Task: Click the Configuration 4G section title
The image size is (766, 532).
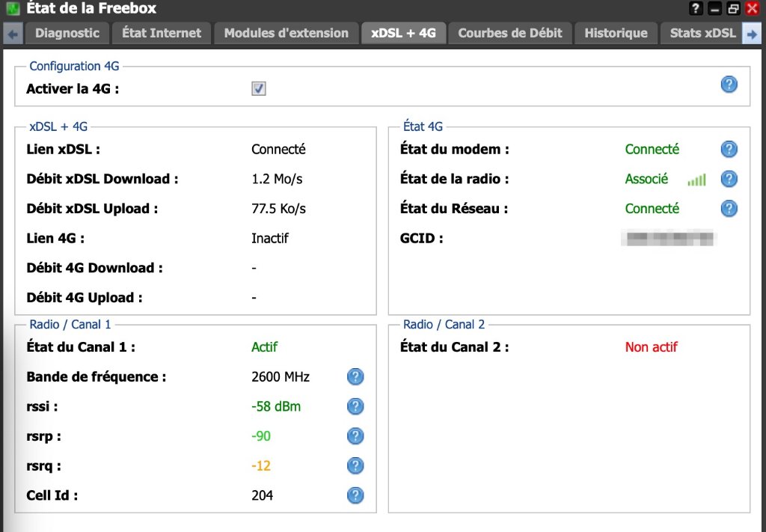Action: 74,66
